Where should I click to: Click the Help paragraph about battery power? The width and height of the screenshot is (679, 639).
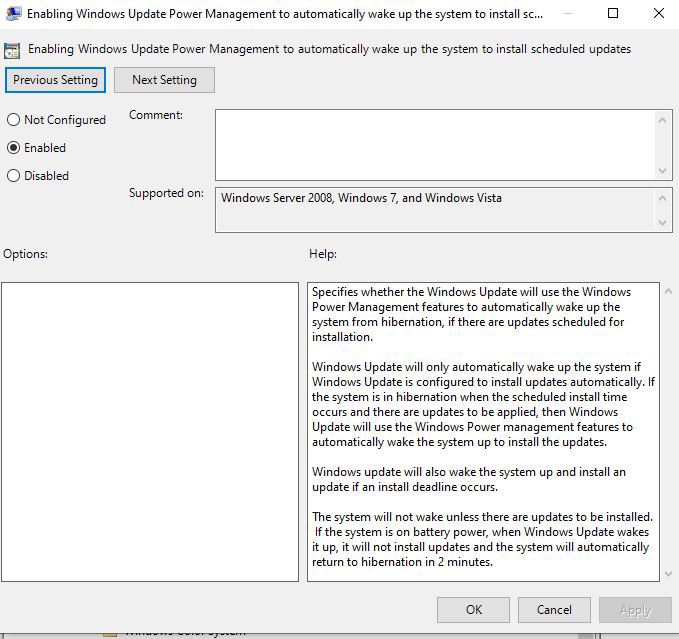(482, 539)
